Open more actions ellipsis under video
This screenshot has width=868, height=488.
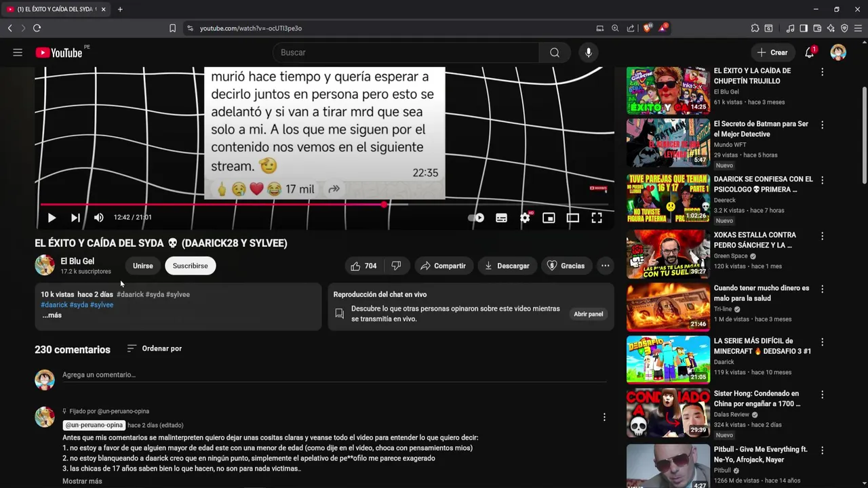pos(605,266)
